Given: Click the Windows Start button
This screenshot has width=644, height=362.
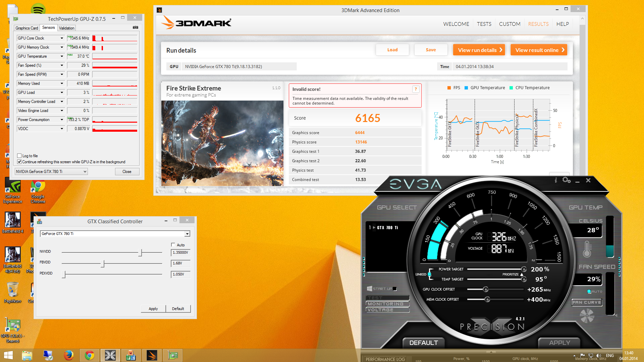Looking at the screenshot, I should tap(8, 355).
